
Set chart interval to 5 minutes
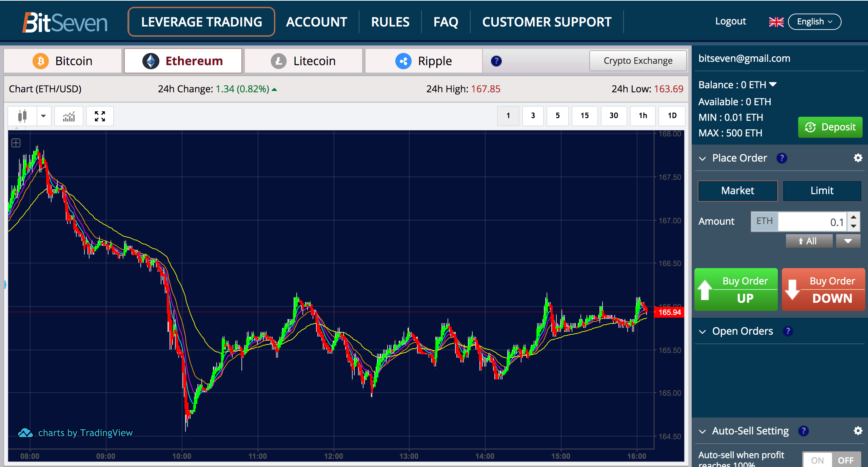coord(558,116)
